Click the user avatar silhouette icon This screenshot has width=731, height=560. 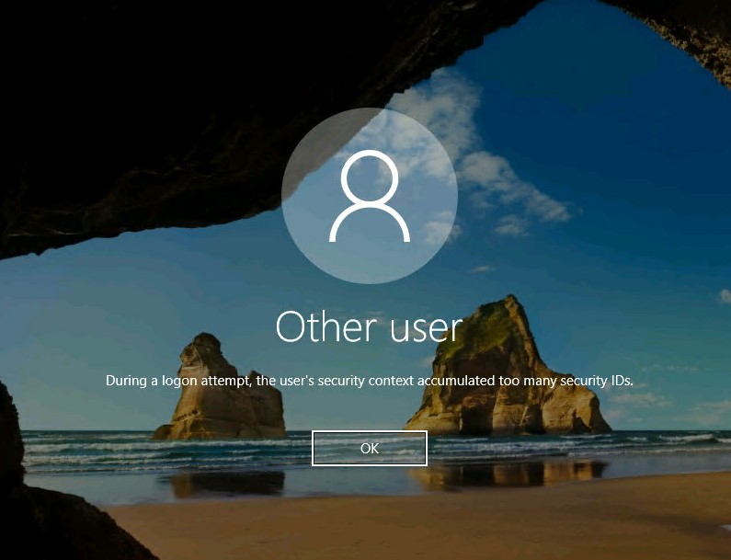[369, 195]
